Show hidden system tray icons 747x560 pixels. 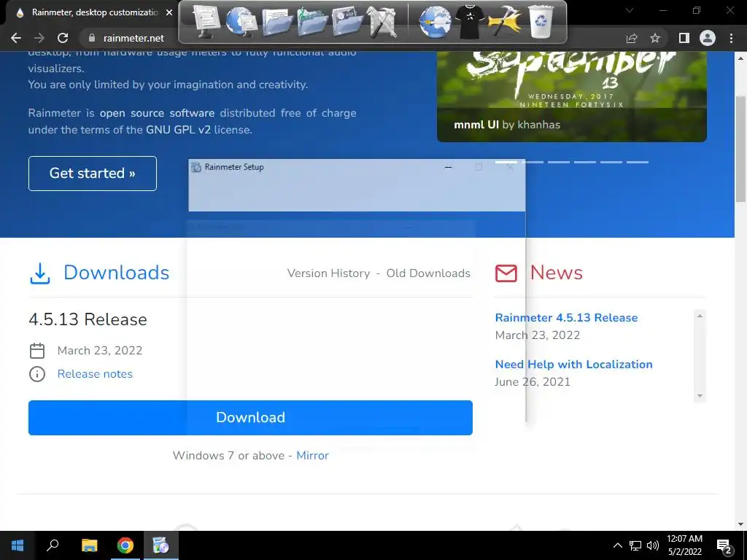pos(617,545)
